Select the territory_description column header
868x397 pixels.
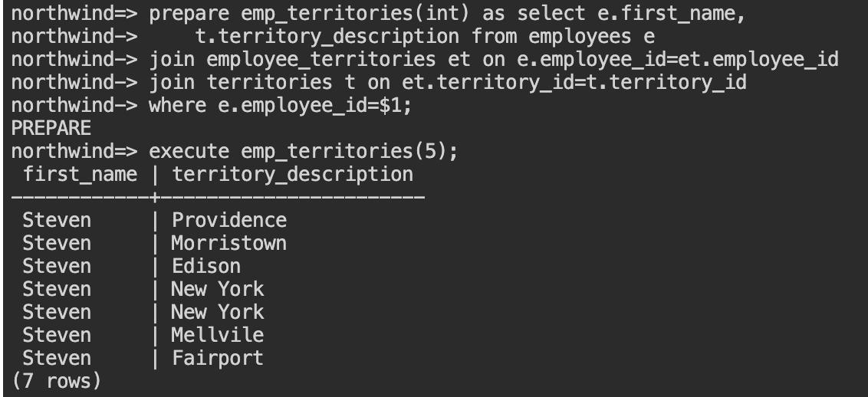292,175
